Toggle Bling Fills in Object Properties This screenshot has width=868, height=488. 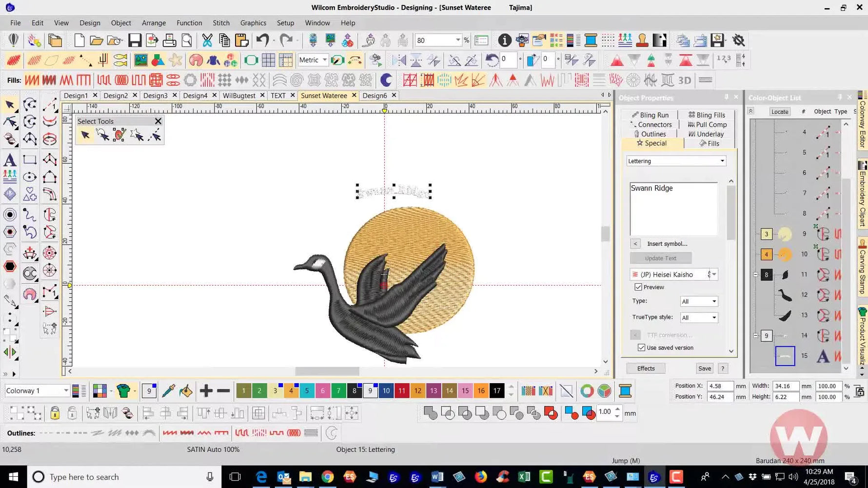click(708, 115)
